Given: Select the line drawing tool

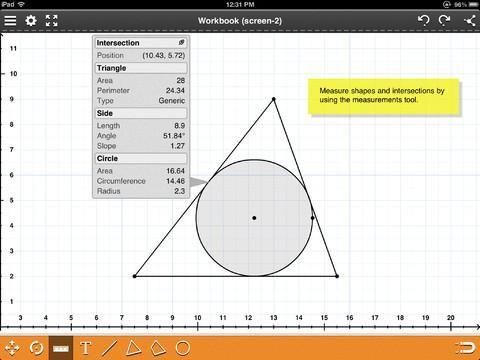Looking at the screenshot, I should pos(109,348).
